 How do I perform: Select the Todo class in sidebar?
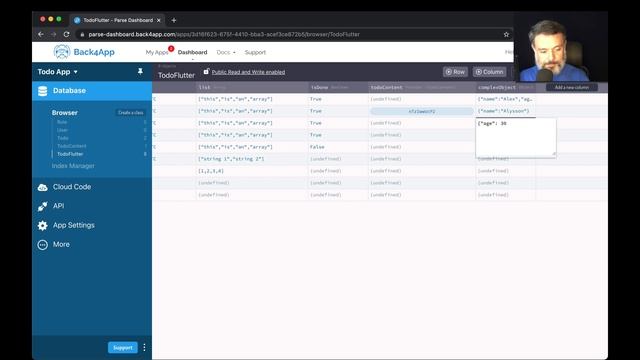coord(63,138)
